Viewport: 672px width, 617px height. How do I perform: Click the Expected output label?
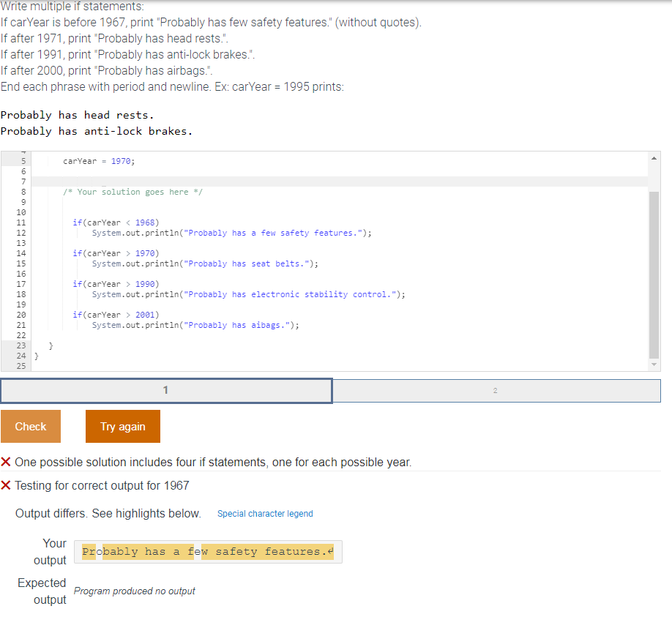click(42, 591)
